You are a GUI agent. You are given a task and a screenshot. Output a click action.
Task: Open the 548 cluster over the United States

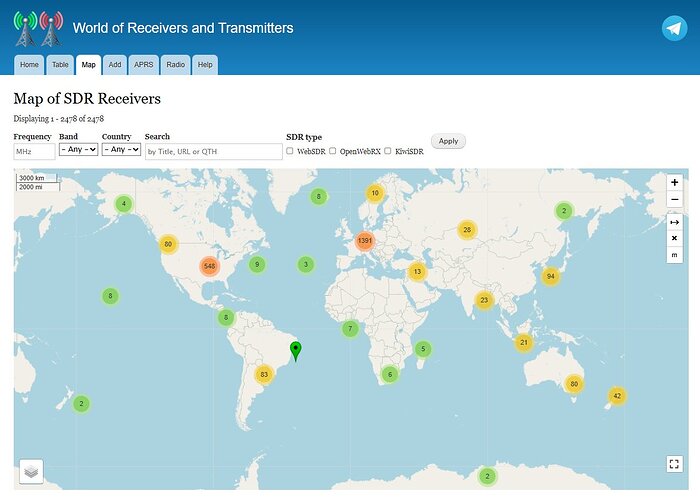(209, 266)
